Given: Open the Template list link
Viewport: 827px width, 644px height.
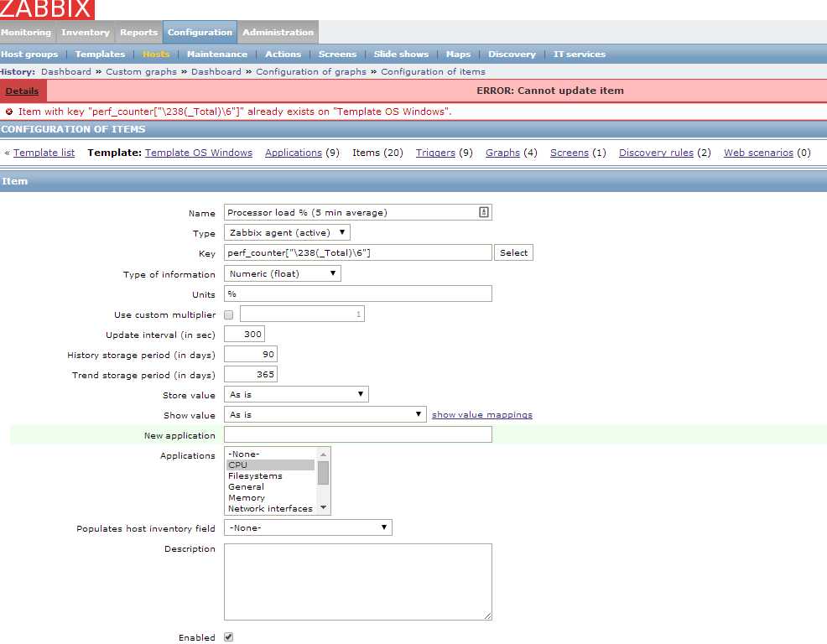Looking at the screenshot, I should [x=44, y=153].
